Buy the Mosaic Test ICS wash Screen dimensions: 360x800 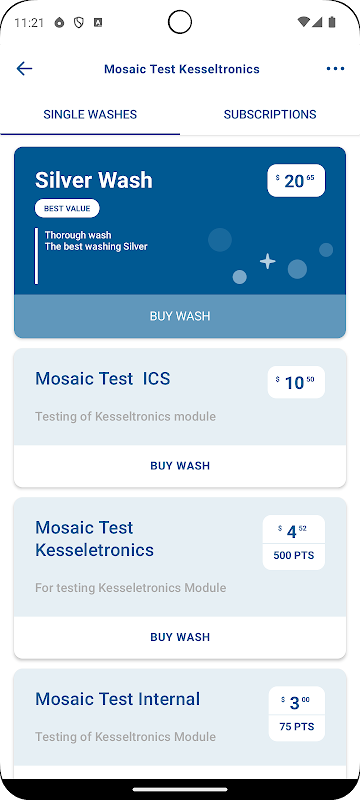pyautogui.click(x=180, y=465)
